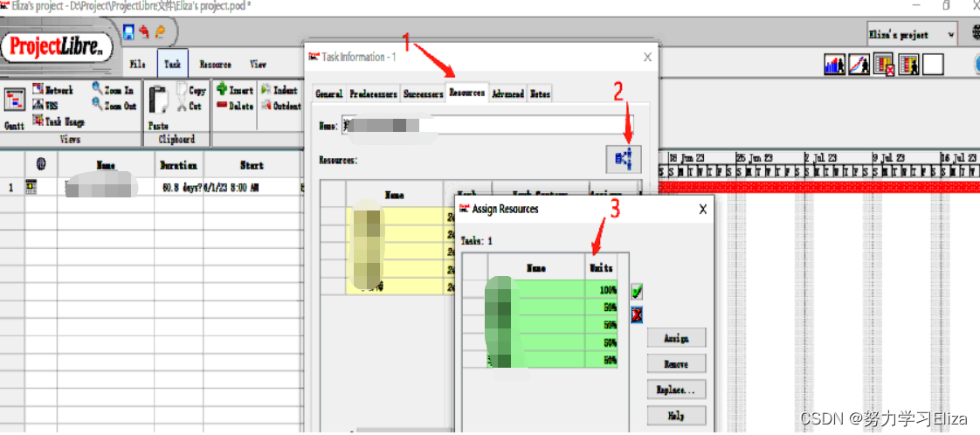
Task: Click the green checkmark in Assign Resources
Action: [x=637, y=292]
